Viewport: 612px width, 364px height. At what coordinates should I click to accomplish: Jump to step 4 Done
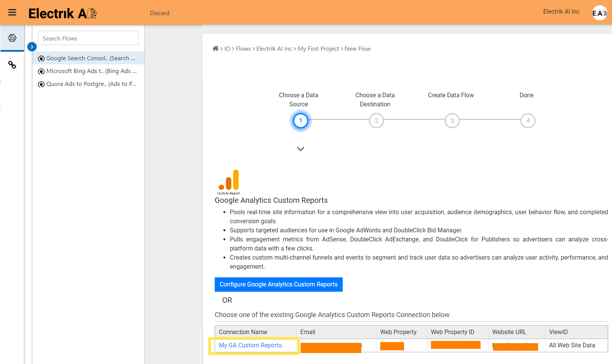coord(528,121)
